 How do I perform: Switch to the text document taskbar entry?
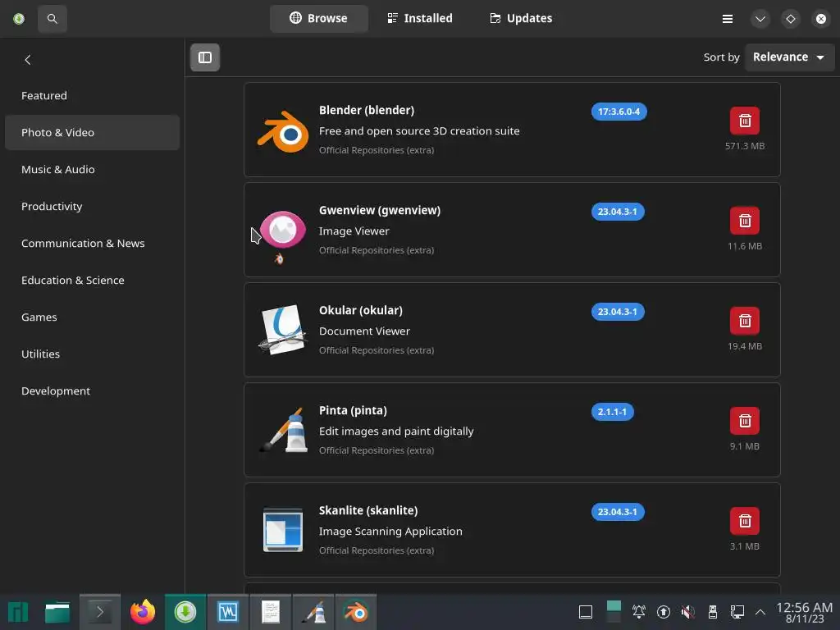271,612
